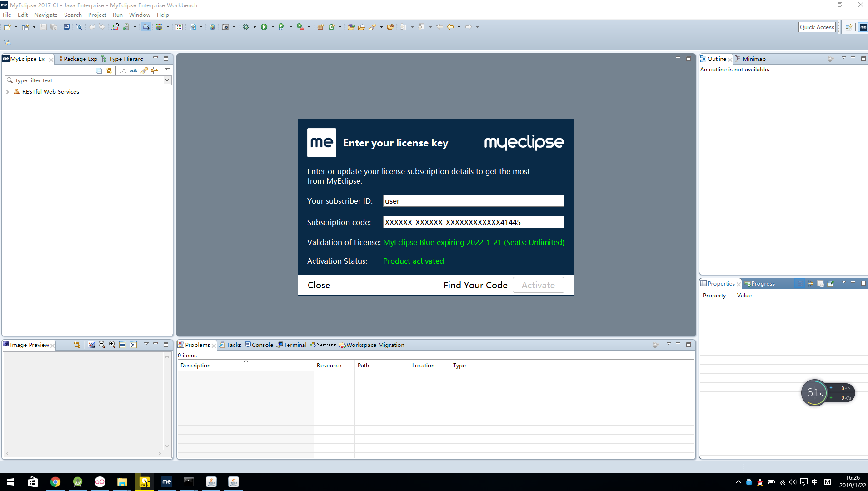
Task: Click the Debug bug icon
Action: (x=246, y=27)
